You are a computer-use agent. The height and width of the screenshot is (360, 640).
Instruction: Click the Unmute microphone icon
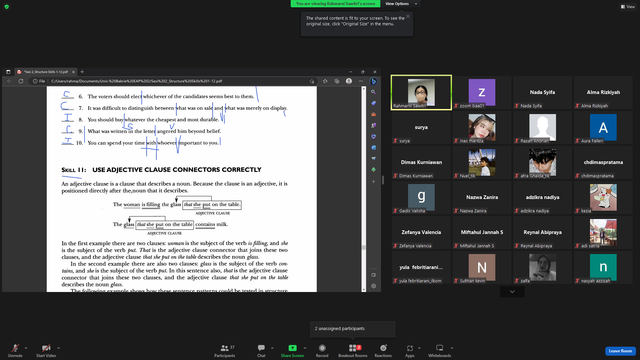coord(15,348)
